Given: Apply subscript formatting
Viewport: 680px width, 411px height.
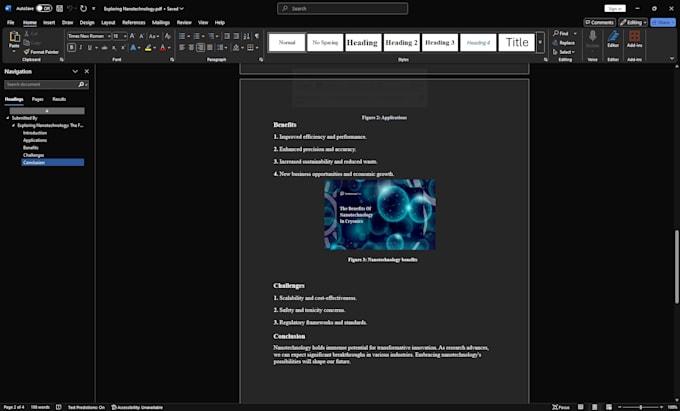Looking at the screenshot, I should click(x=114, y=48).
